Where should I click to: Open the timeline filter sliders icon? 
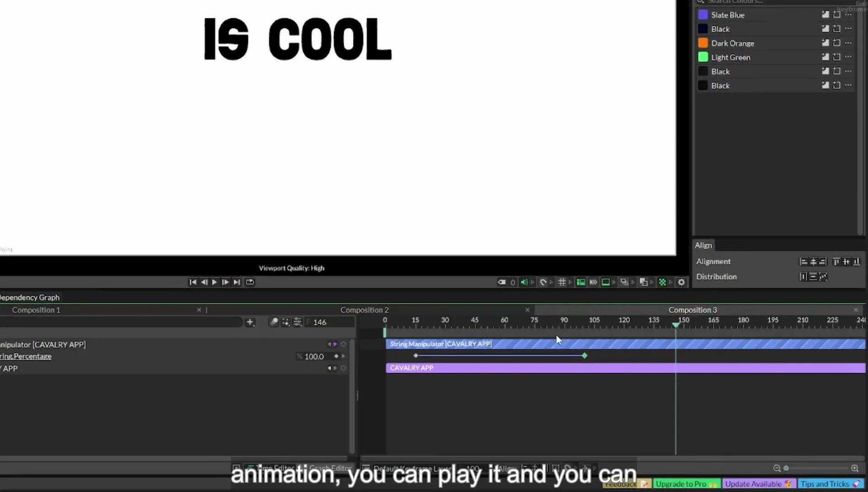point(297,322)
